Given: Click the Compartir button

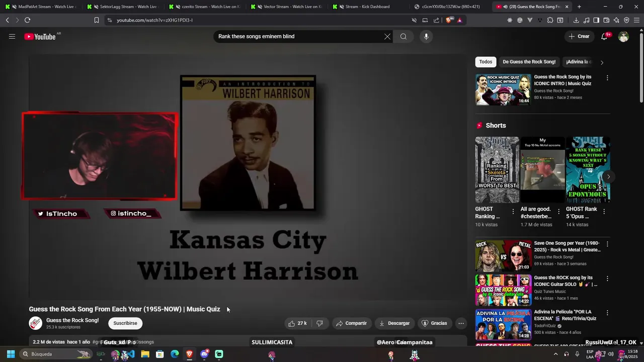Looking at the screenshot, I should tap(351, 323).
